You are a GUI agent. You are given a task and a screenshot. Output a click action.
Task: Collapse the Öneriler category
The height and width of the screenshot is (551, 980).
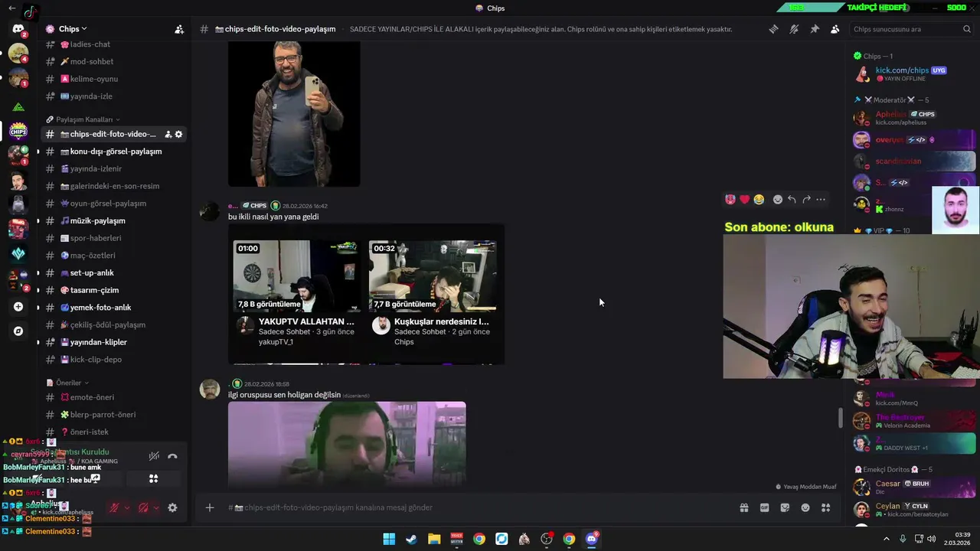67,383
